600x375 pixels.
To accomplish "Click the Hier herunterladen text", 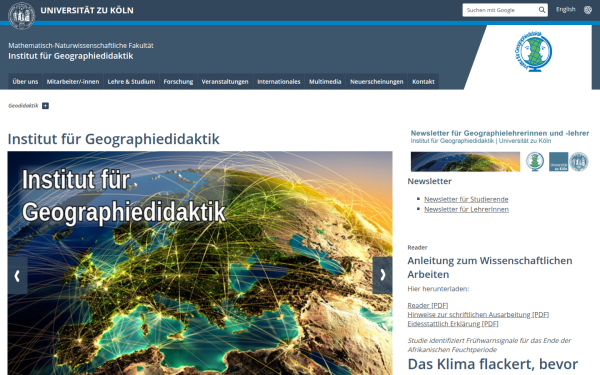I will tap(438, 289).
